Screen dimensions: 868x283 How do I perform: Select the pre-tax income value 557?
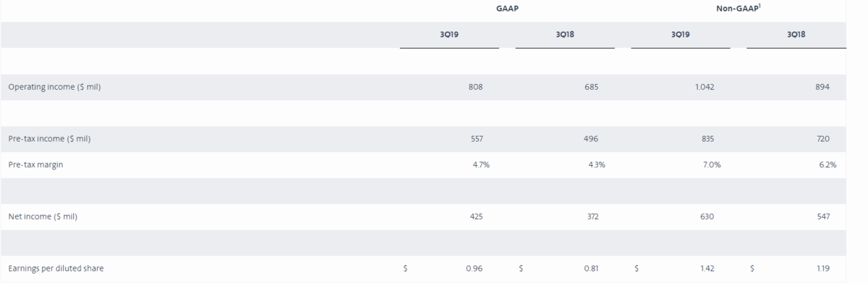[x=476, y=139]
